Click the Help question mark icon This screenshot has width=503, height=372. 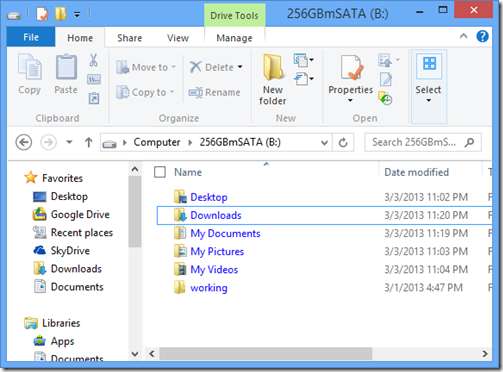point(482,36)
